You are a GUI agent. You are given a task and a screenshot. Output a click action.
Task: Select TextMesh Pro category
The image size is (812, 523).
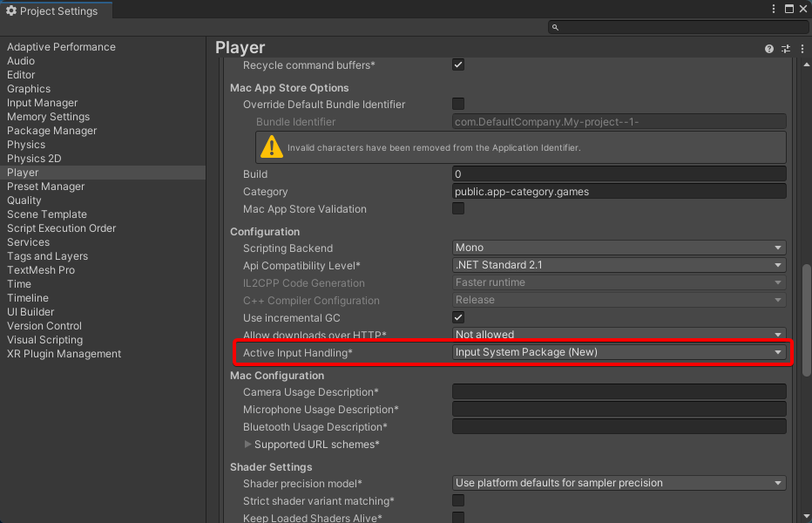(x=40, y=270)
